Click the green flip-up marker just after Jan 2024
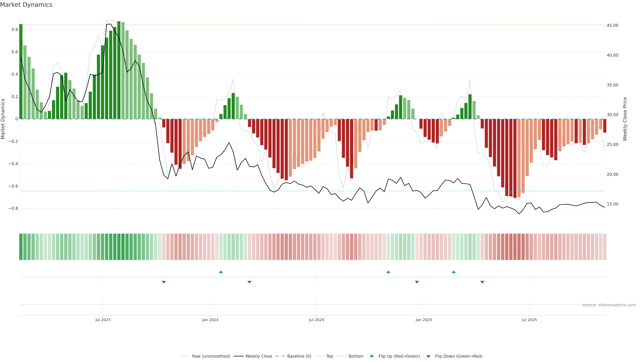Screen dimensions: 644x362 point(221,272)
